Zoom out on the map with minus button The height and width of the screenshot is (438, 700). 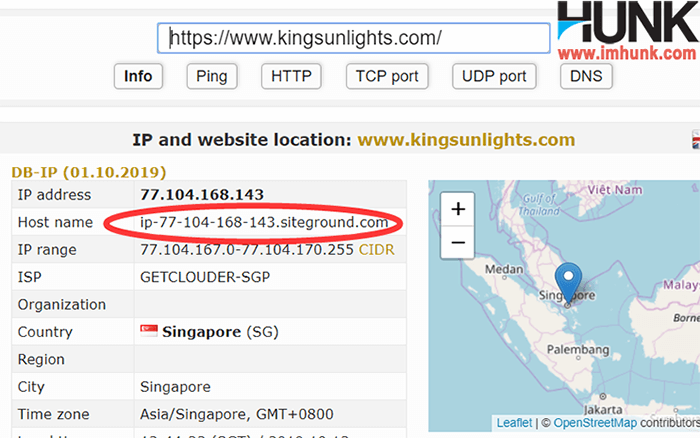[x=458, y=242]
